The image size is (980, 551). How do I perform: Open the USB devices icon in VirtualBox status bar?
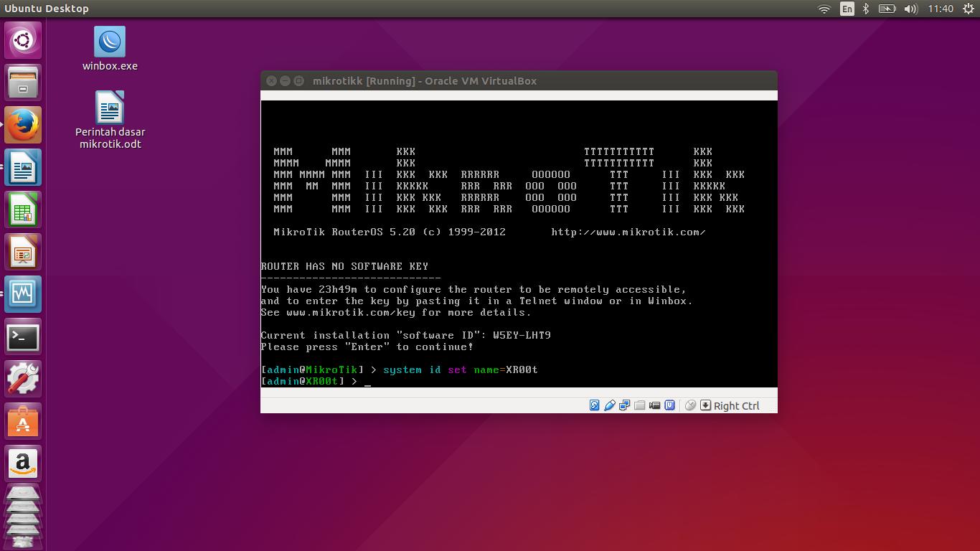(x=609, y=405)
